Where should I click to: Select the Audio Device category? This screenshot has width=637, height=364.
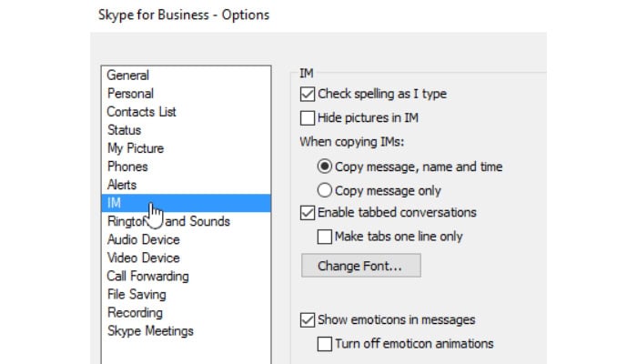pos(186,239)
